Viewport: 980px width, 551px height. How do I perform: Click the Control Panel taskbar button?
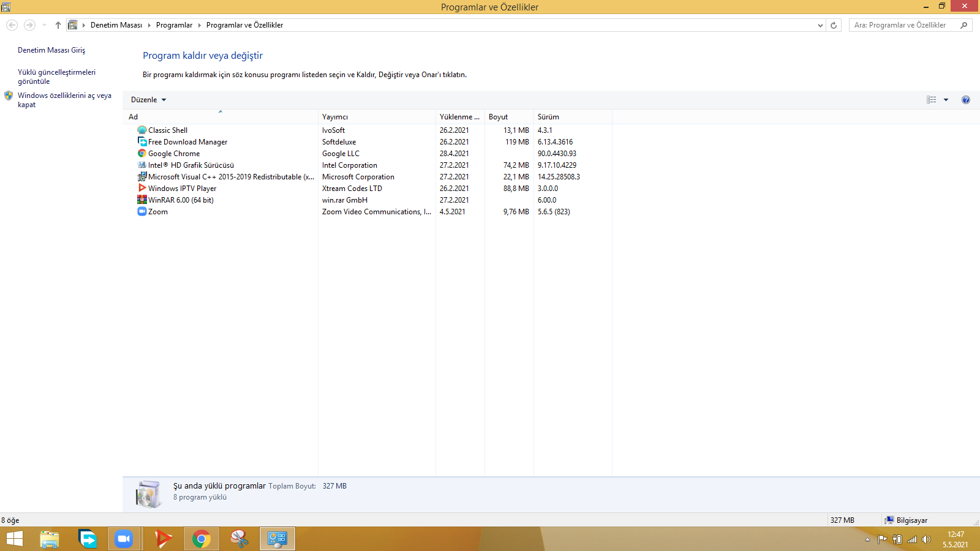tap(277, 539)
